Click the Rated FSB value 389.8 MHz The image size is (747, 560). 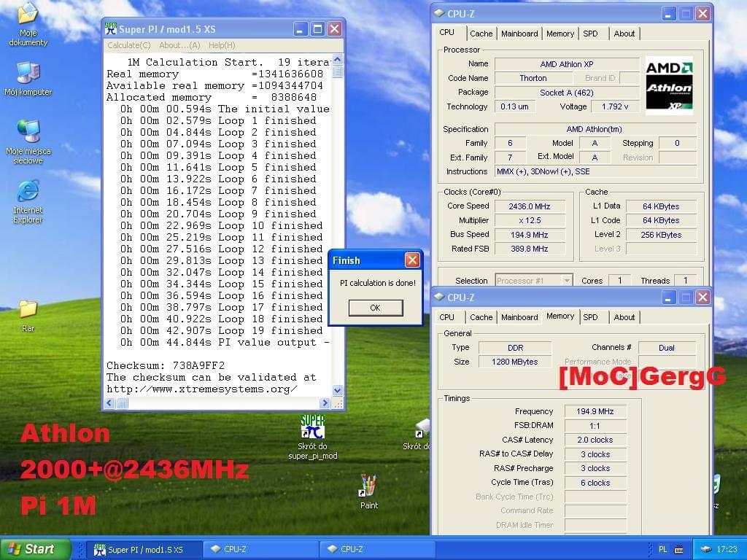coord(530,249)
